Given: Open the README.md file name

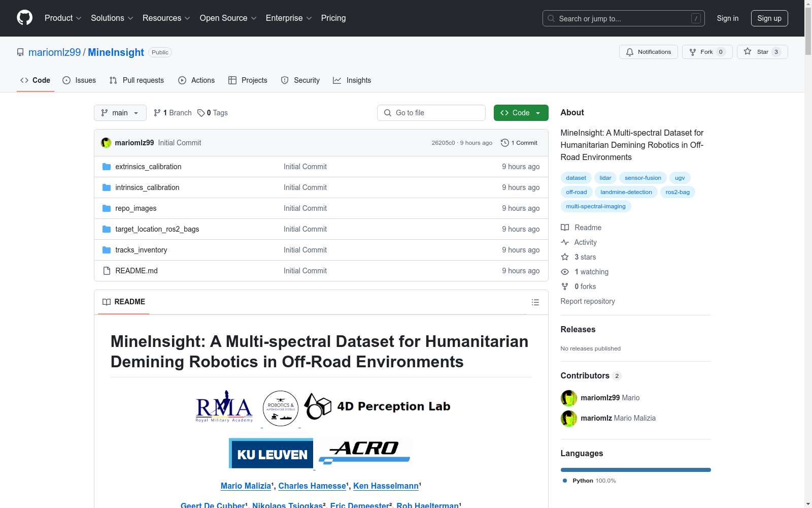Looking at the screenshot, I should pos(137,271).
